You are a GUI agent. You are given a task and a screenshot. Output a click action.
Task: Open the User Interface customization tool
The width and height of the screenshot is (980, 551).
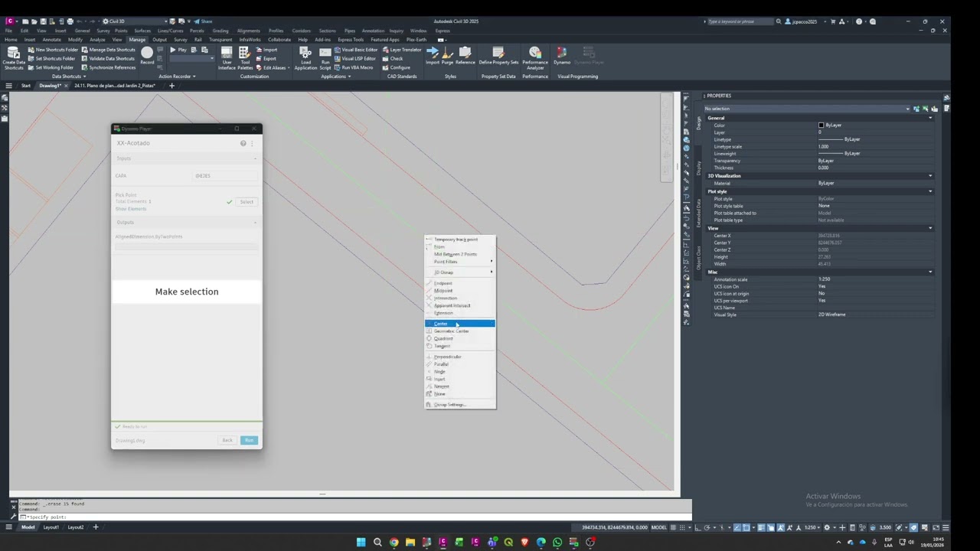(x=227, y=58)
